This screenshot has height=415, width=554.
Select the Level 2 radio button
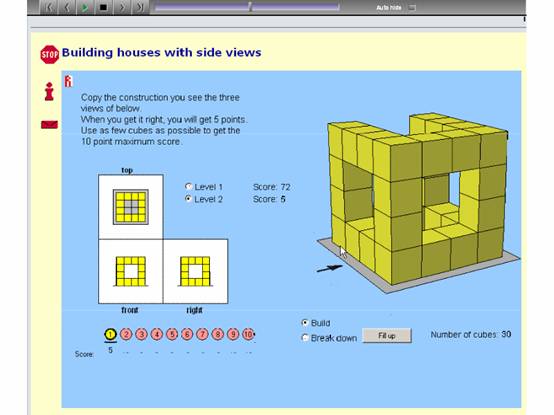[x=188, y=198]
